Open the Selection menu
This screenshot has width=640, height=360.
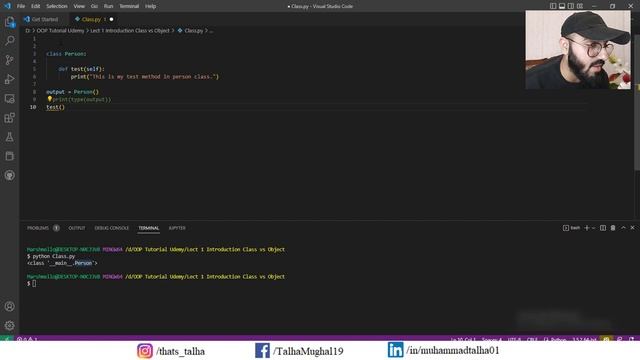pyautogui.click(x=57, y=6)
